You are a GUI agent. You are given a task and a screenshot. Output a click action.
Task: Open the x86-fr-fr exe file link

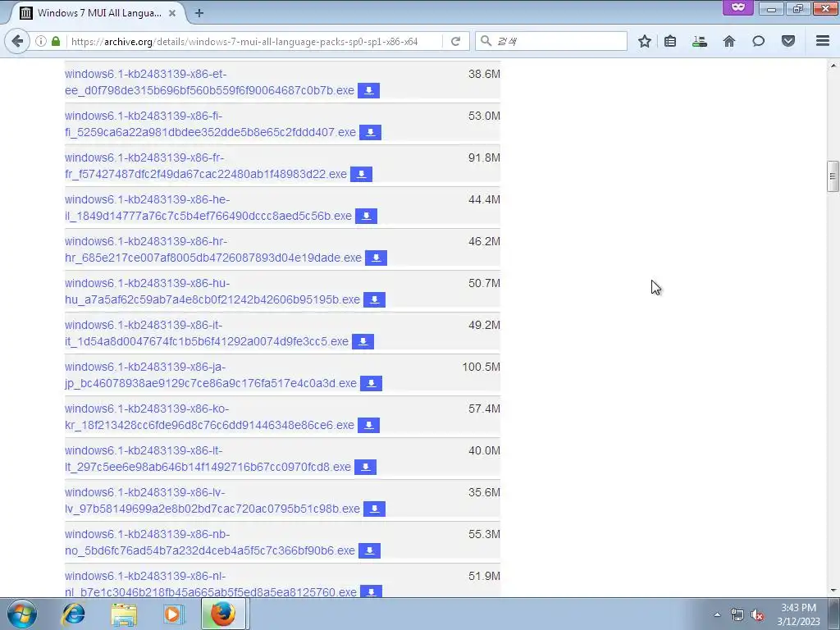click(x=206, y=166)
